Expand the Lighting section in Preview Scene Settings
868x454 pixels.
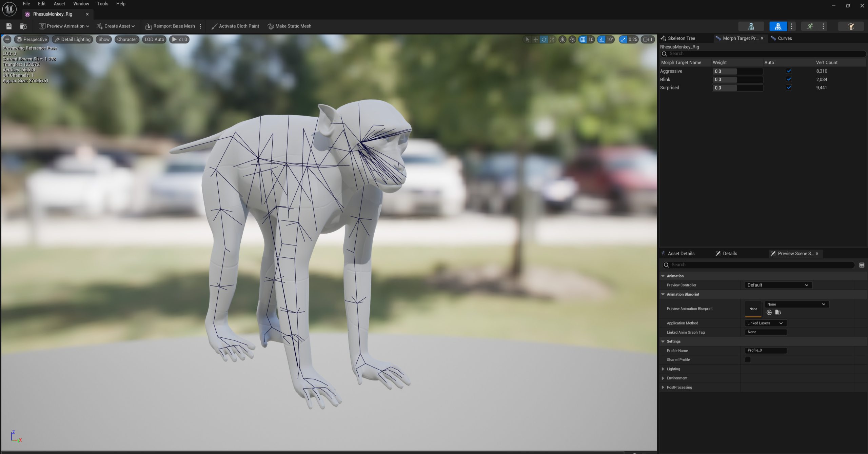click(x=663, y=369)
